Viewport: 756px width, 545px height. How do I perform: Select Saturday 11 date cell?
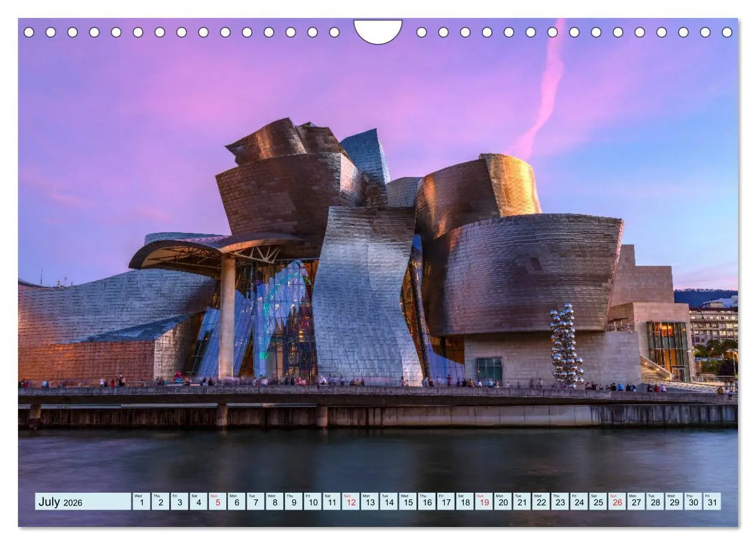coord(331,501)
